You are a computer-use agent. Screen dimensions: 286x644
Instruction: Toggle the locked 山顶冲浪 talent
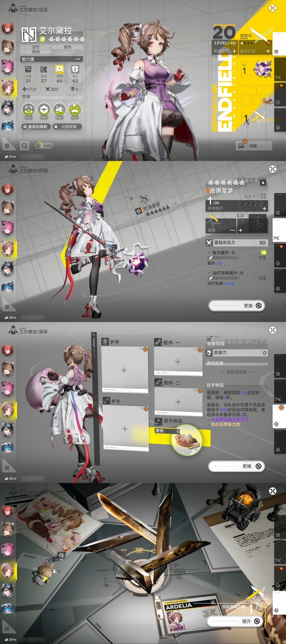(x=67, y=127)
